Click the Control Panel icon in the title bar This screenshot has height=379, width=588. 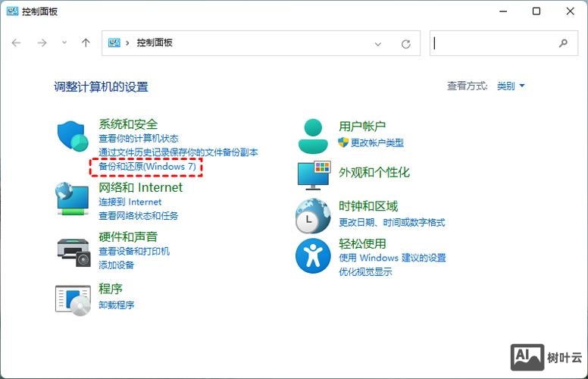tap(12, 11)
